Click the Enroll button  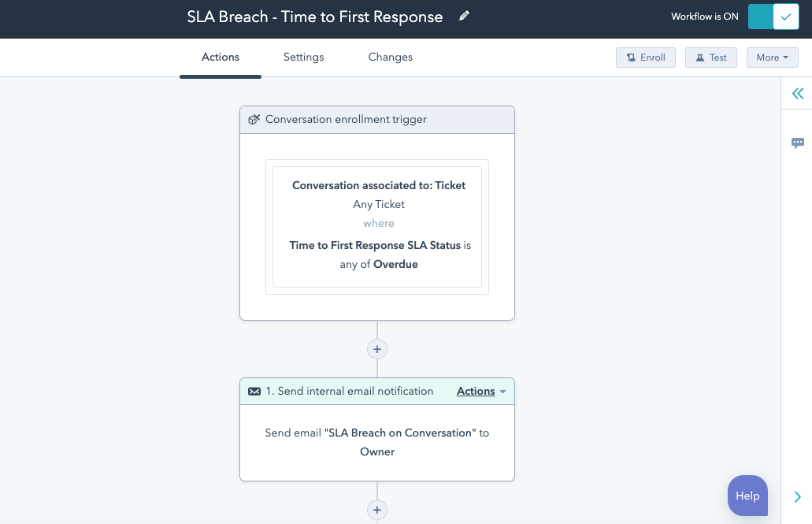pos(646,58)
